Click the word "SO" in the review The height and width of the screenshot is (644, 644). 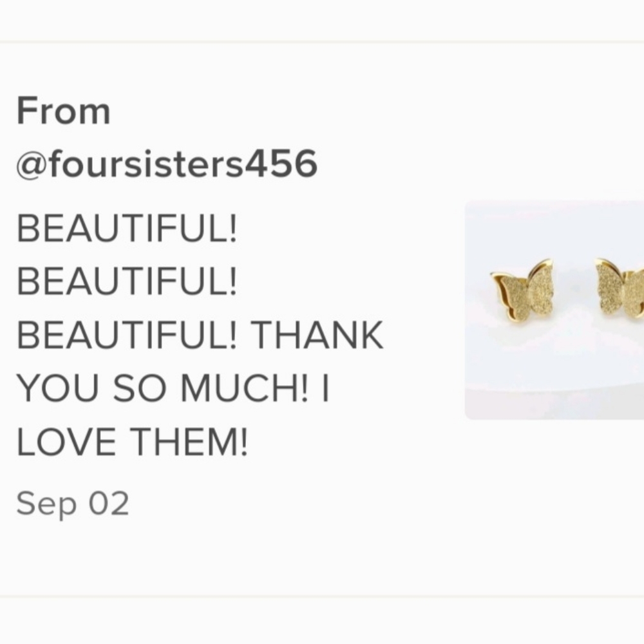click(140, 388)
